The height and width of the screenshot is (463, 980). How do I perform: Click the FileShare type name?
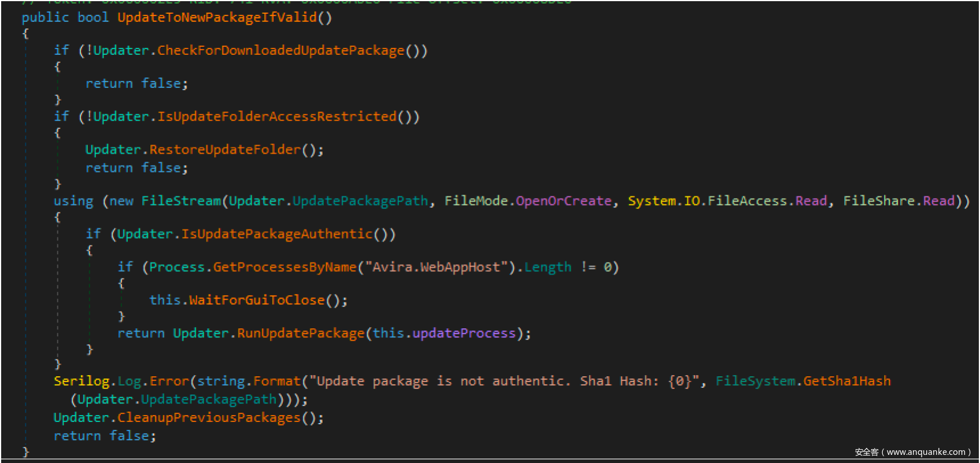(x=878, y=201)
